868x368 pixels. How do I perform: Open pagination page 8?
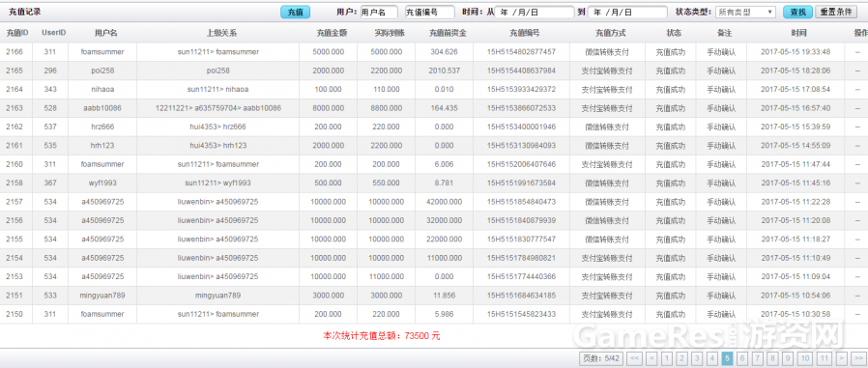[772, 358]
